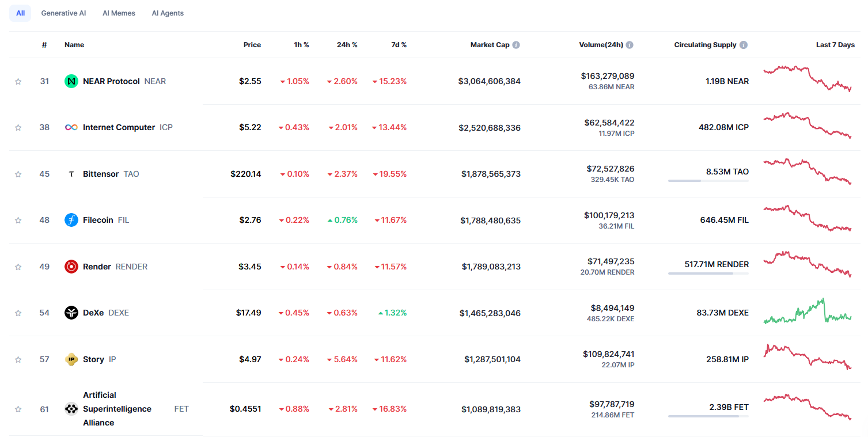This screenshot has height=437, width=868.
Task: Open the Render coin page
Action: click(97, 267)
